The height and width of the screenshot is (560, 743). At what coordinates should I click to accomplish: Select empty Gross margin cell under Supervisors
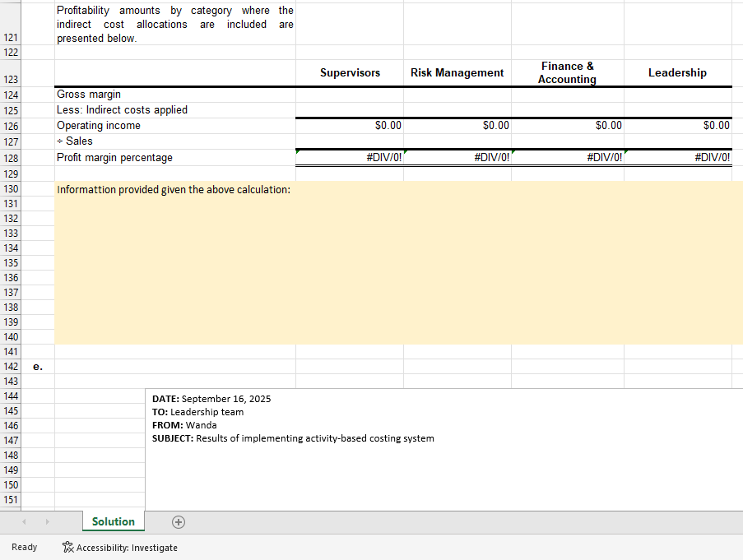pos(350,95)
